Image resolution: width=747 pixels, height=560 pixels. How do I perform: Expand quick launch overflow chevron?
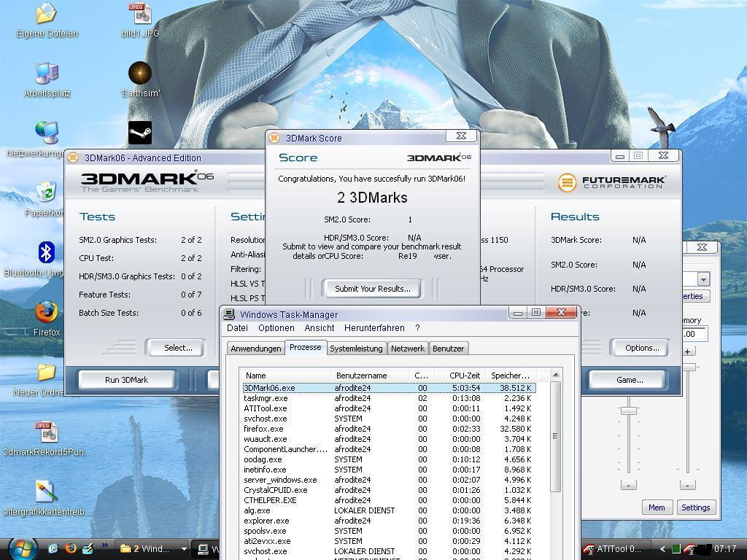point(104,545)
